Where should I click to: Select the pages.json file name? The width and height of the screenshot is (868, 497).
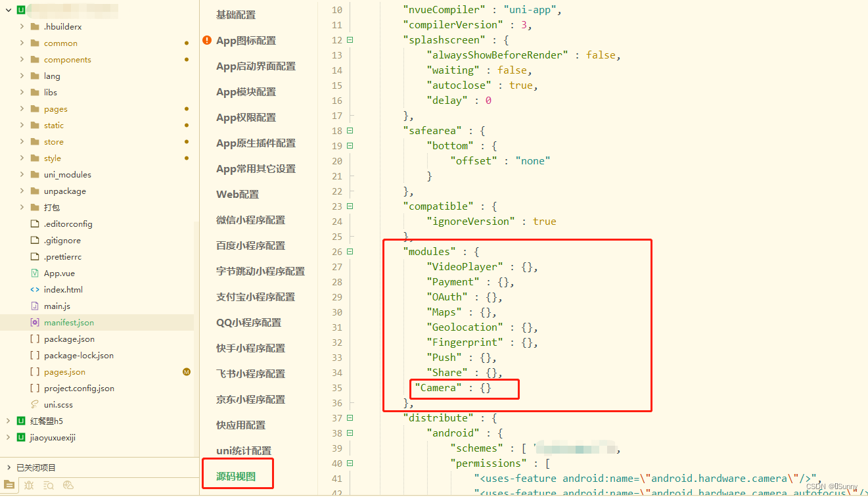click(x=64, y=372)
